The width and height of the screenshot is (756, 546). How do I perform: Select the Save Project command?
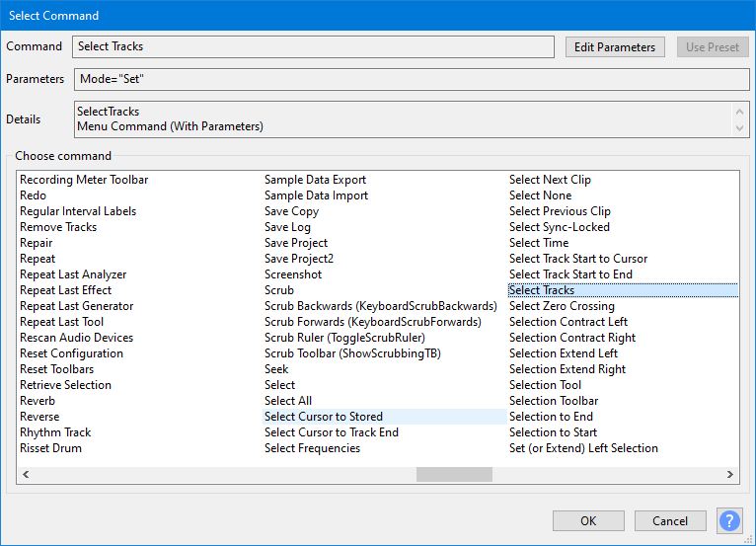pos(296,243)
